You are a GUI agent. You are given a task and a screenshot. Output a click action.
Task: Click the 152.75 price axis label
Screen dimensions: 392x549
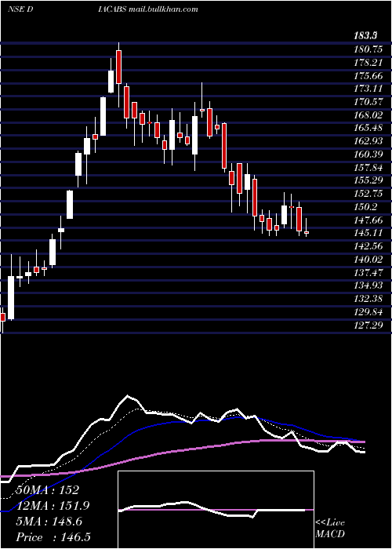pos(368,194)
